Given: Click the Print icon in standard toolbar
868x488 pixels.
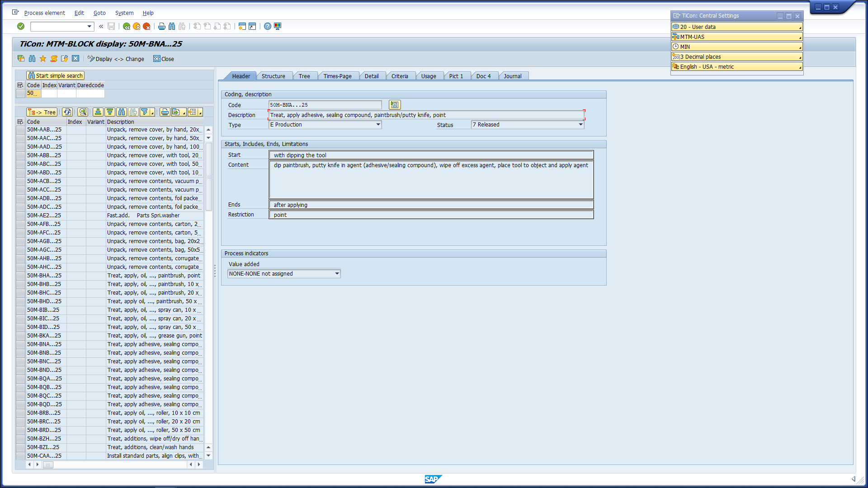Looking at the screenshot, I should pyautogui.click(x=162, y=26).
